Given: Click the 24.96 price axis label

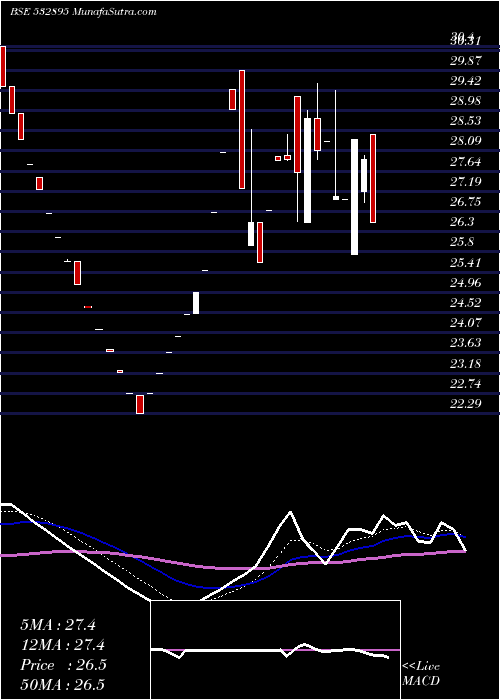Looking at the screenshot, I should (x=466, y=283).
